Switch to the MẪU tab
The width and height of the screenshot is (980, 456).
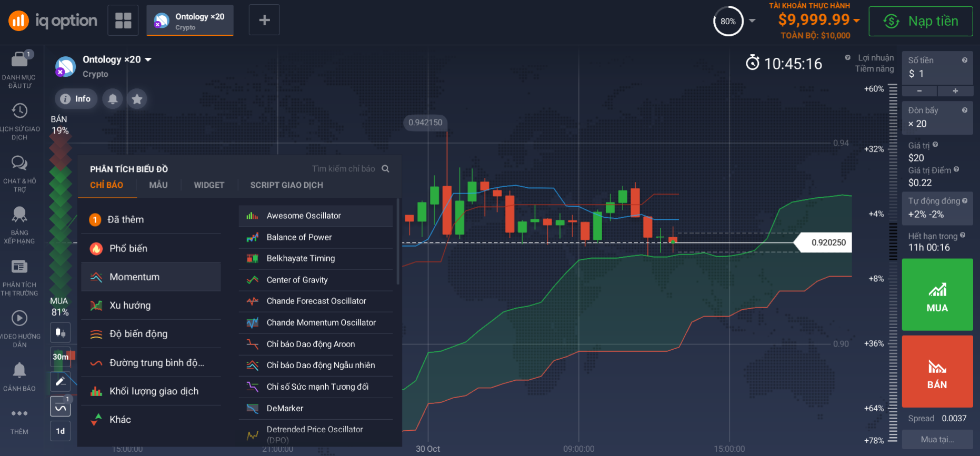point(158,185)
